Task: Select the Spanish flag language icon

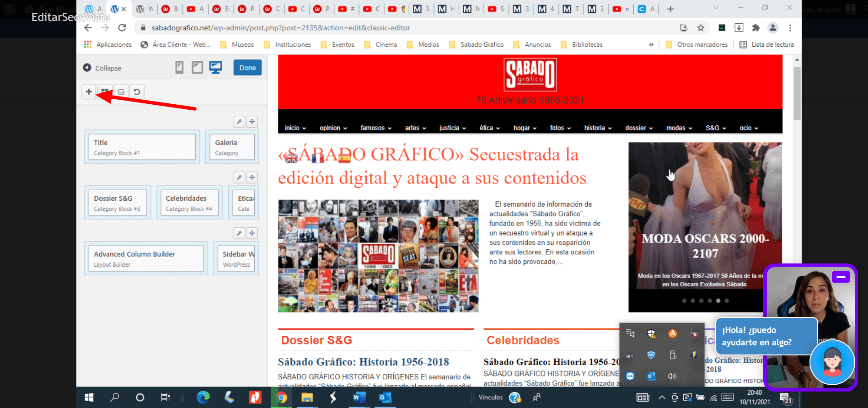Action: tap(344, 158)
